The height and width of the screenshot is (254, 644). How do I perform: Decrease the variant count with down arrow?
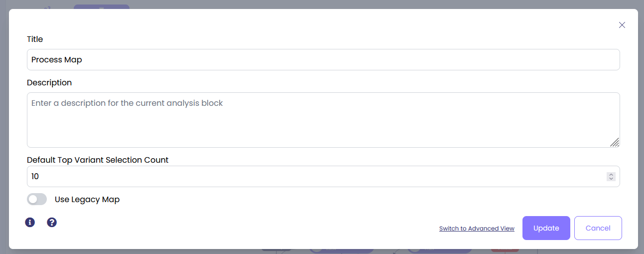pyautogui.click(x=611, y=179)
